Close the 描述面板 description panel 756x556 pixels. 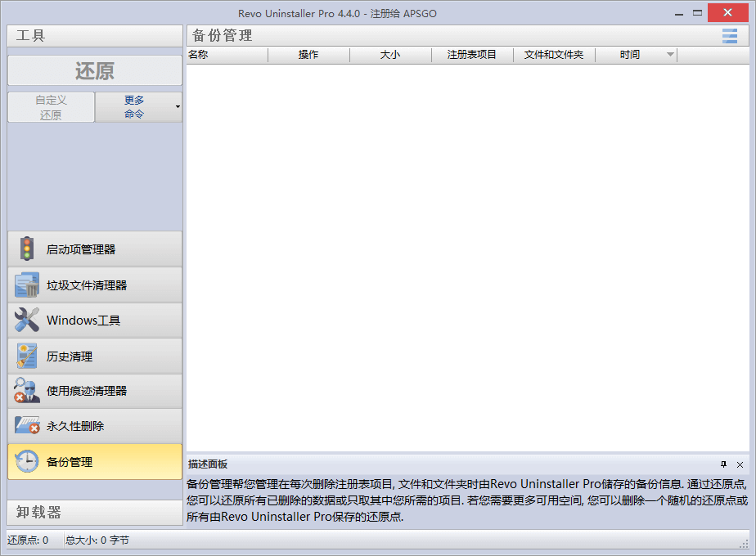[740, 464]
